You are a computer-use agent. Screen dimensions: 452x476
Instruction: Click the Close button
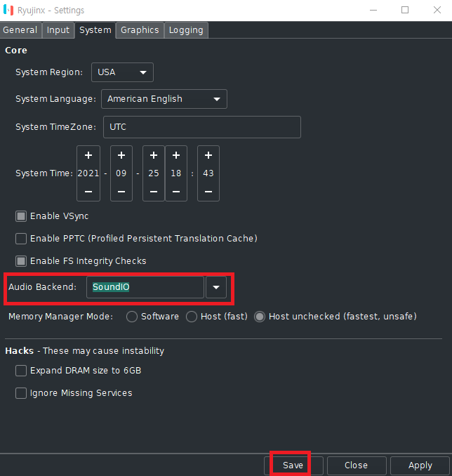[357, 465]
